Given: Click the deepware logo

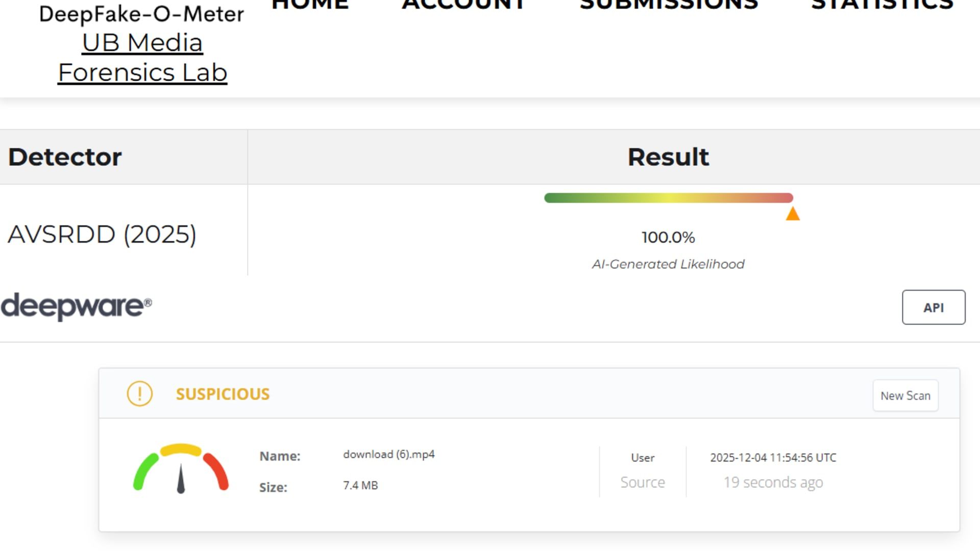Looking at the screenshot, I should click(x=76, y=307).
